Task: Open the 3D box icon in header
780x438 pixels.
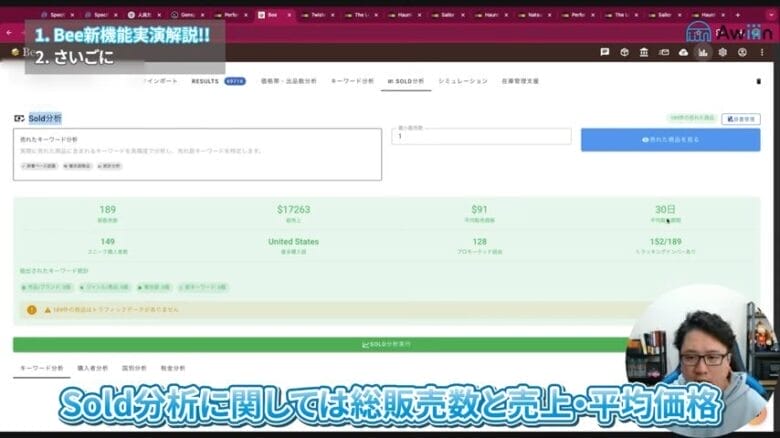Action: [624, 52]
